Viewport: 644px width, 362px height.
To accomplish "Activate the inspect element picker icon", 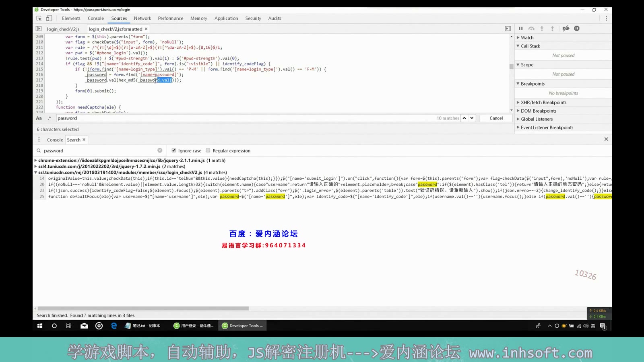I will pos(39,18).
